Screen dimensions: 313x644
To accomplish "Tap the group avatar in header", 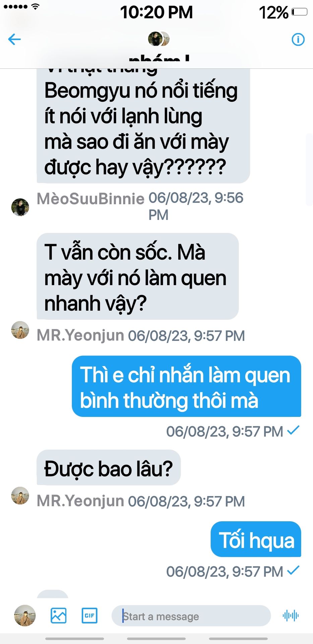I will pyautogui.click(x=159, y=39).
